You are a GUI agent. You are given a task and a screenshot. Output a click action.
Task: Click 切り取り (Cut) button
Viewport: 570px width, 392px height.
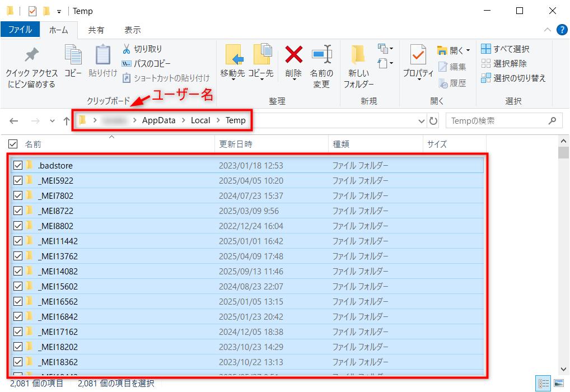(142, 49)
